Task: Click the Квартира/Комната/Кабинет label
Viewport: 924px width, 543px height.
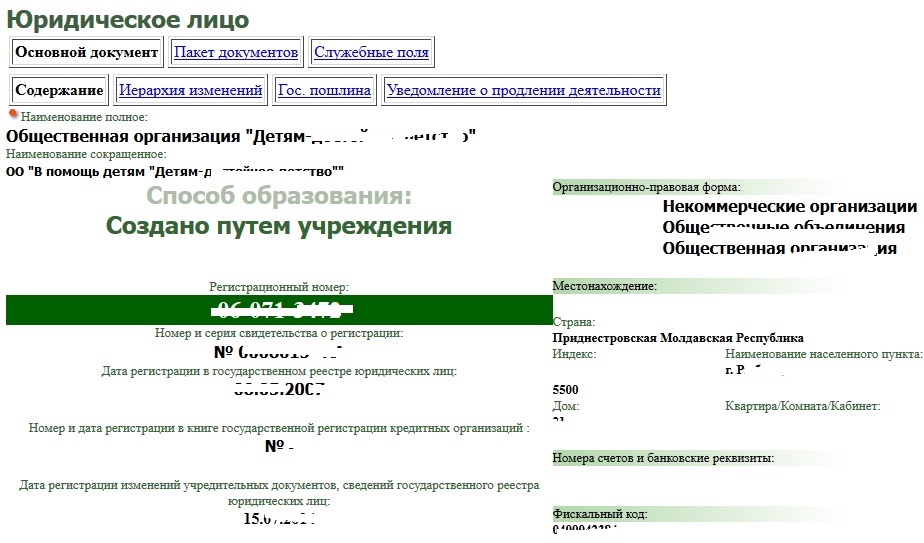Action: click(803, 406)
